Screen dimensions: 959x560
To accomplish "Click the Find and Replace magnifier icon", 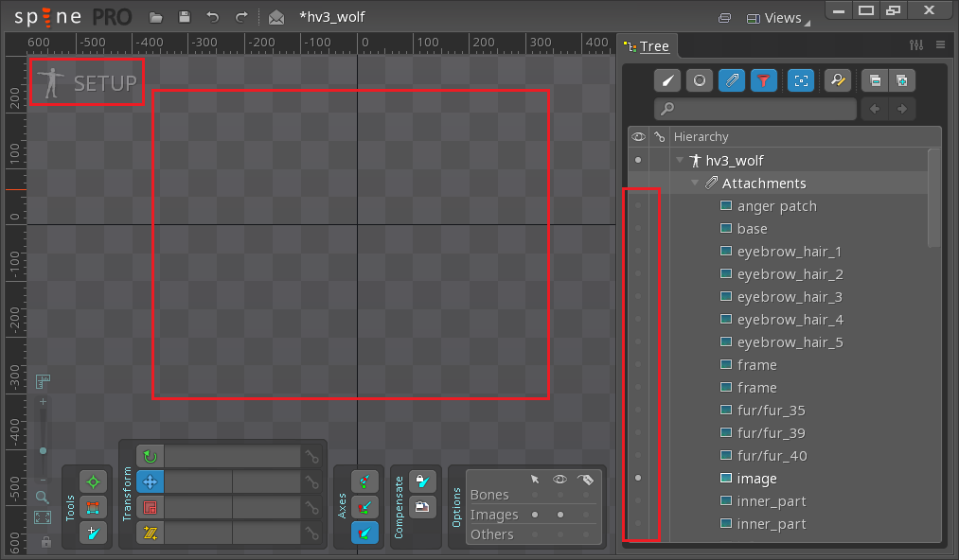I will tap(837, 80).
